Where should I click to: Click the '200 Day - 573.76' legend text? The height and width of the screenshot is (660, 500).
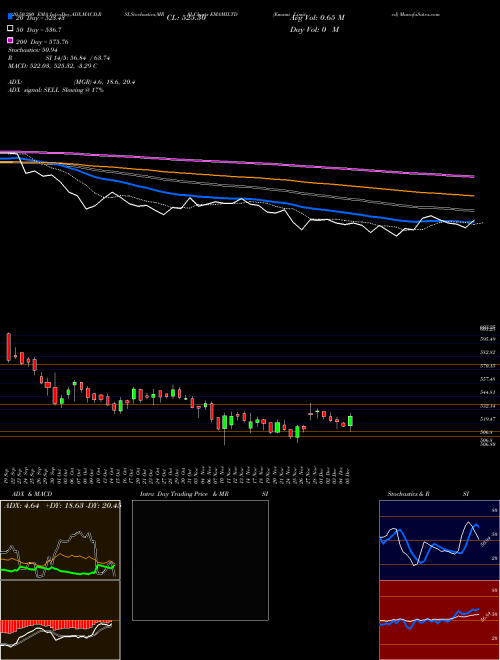click(42, 42)
